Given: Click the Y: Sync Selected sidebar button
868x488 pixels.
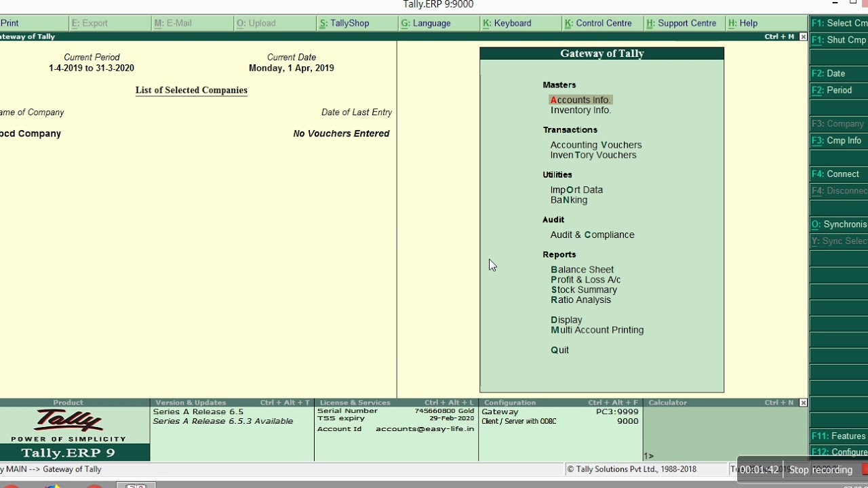Looking at the screenshot, I should [839, 241].
